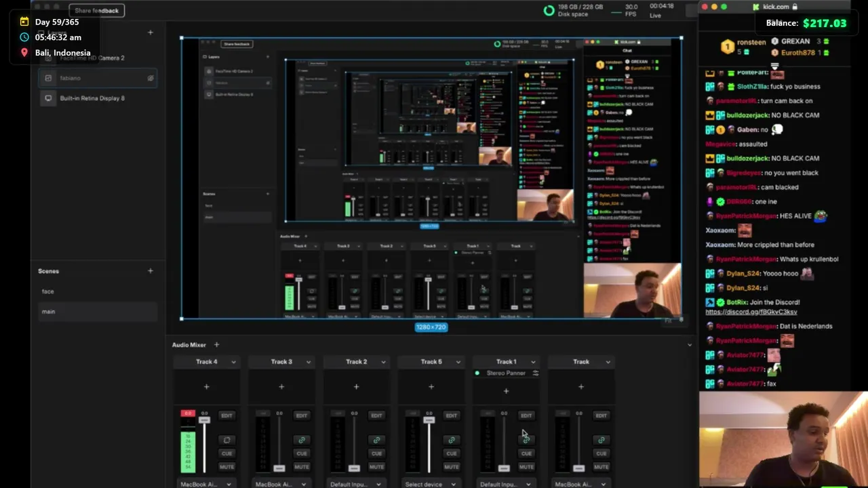Add effect to Track 5

431,387
